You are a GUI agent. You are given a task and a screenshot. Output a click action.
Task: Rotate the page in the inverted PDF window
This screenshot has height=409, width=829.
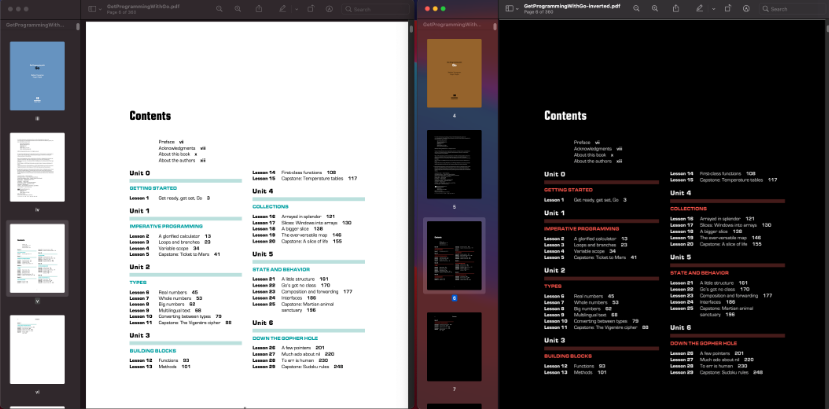pyautogui.click(x=727, y=8)
